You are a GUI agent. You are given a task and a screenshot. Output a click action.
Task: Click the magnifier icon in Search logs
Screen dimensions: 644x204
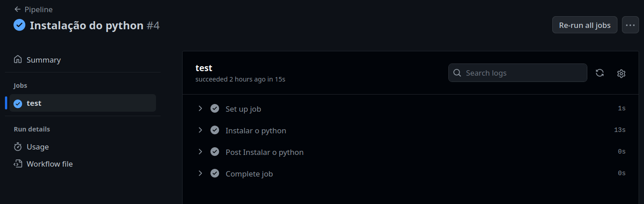pos(457,73)
